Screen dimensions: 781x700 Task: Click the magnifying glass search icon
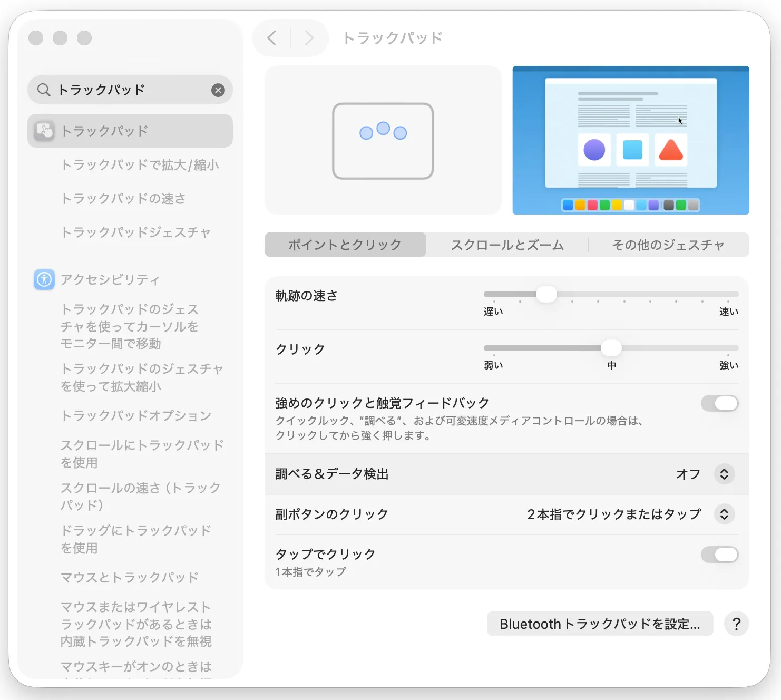43,90
